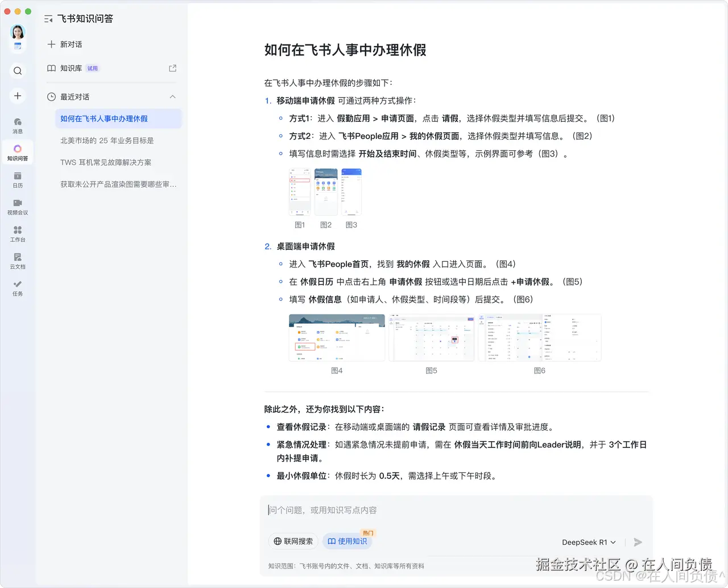This screenshot has width=728, height=588.
Task: Open the 工作台 workspace icon
Action: pos(17,233)
